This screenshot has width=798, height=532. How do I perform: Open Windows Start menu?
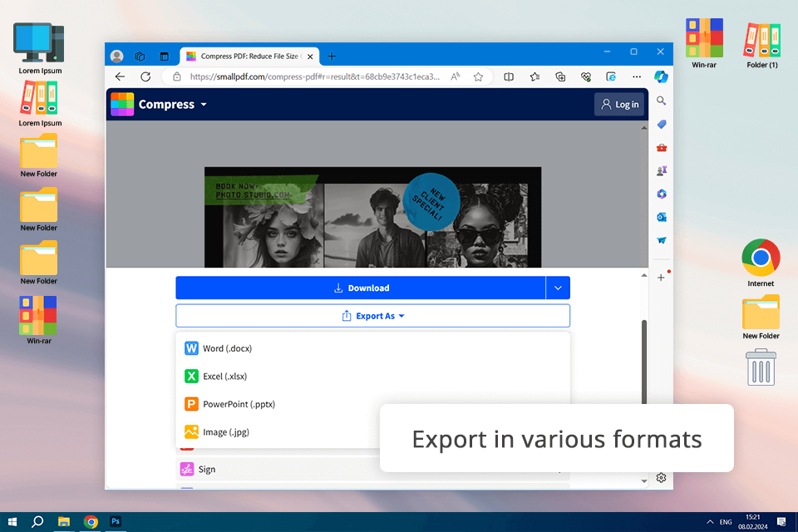pyautogui.click(x=12, y=522)
